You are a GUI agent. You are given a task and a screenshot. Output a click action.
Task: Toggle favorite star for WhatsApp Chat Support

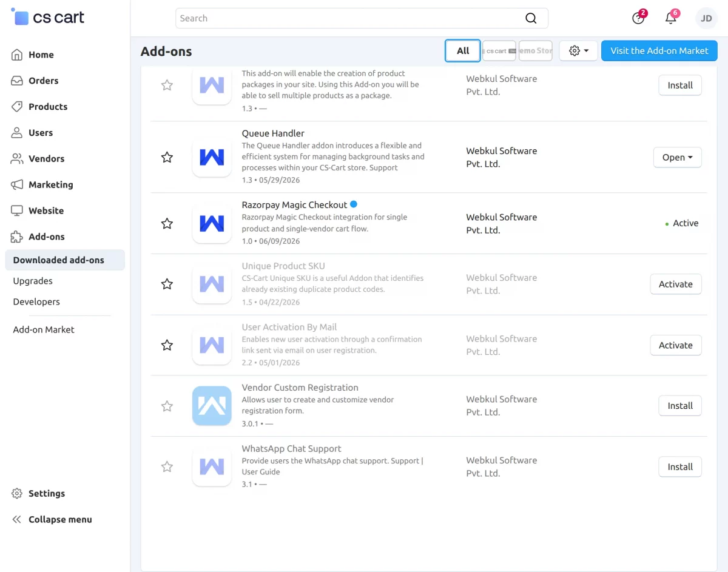167,467
